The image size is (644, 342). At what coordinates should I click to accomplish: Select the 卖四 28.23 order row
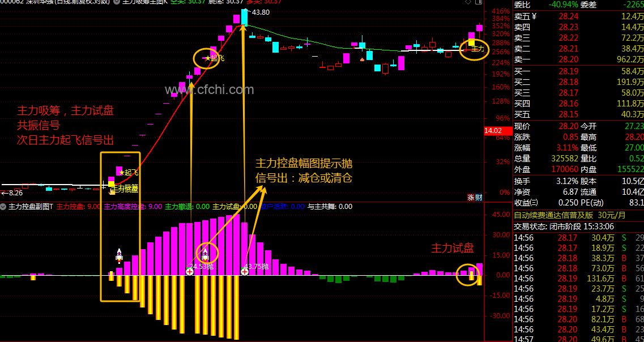pos(579,27)
